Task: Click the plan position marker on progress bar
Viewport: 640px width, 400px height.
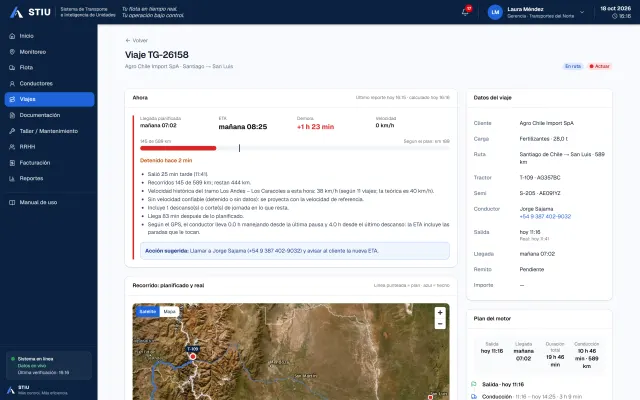Action: pos(239,148)
